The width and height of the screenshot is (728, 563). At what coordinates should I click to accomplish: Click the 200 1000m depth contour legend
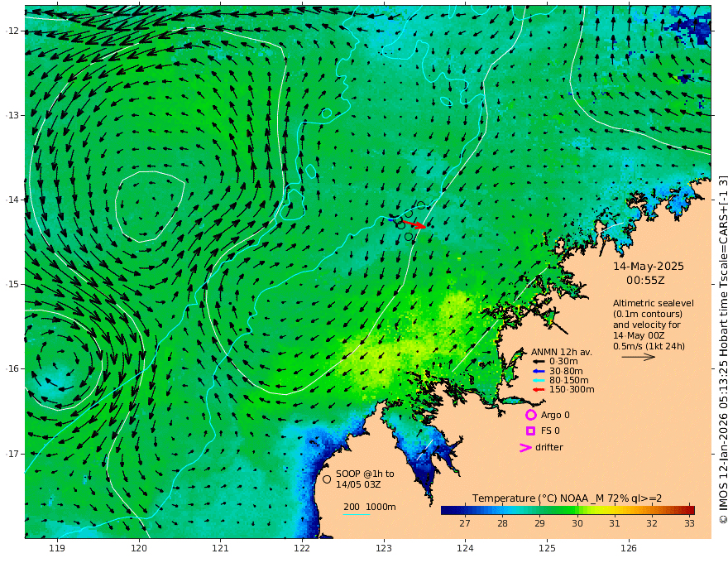pyautogui.click(x=369, y=507)
